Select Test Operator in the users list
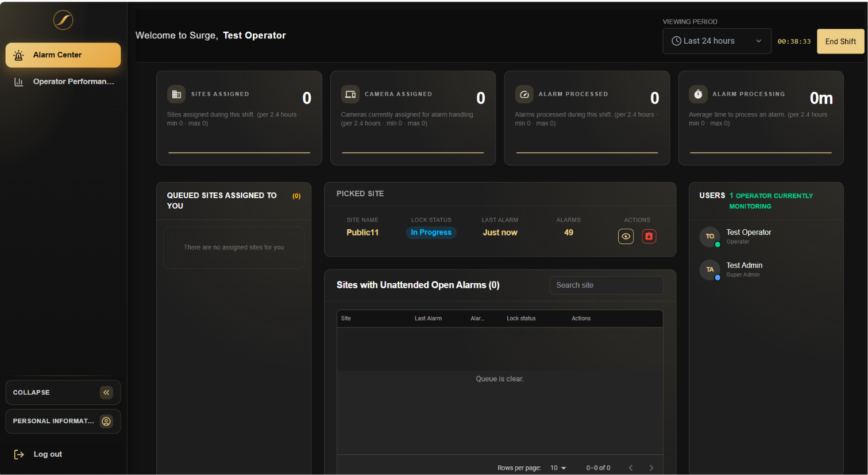The image size is (868, 475). click(x=766, y=236)
